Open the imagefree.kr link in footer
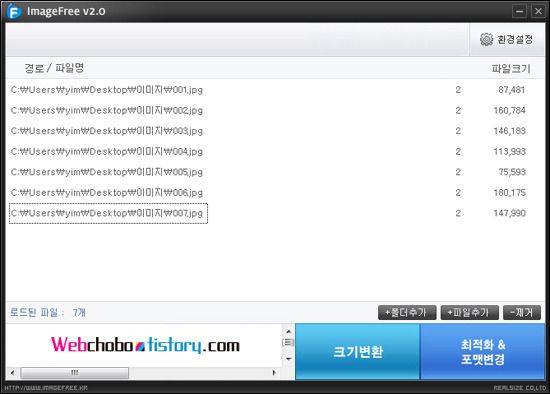The image size is (550, 394). point(46,388)
